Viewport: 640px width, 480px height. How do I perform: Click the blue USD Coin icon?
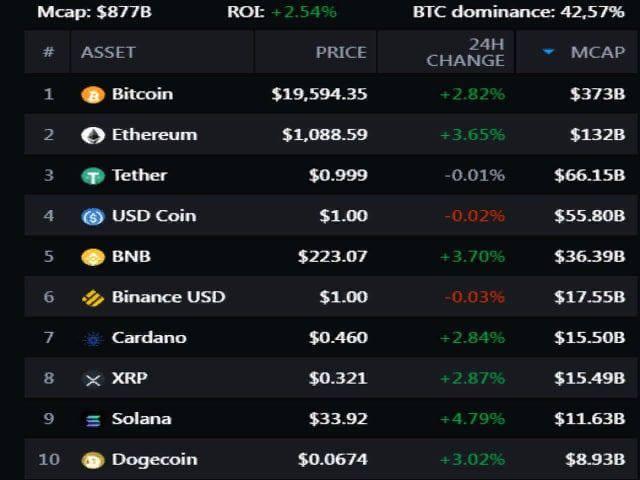click(93, 216)
